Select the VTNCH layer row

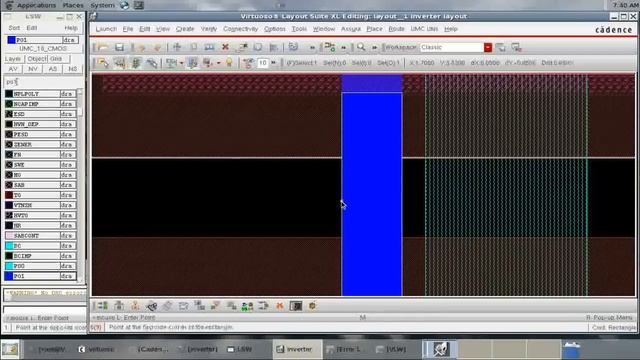[40, 205]
